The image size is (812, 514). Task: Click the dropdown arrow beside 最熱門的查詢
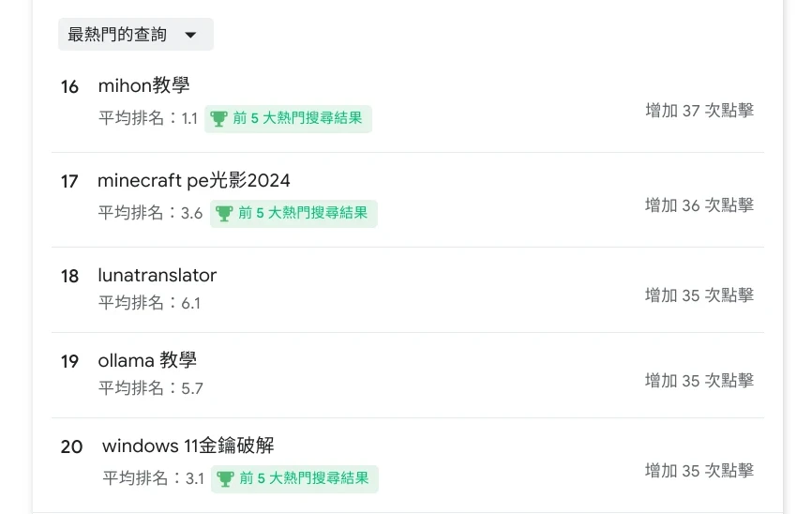click(x=190, y=36)
